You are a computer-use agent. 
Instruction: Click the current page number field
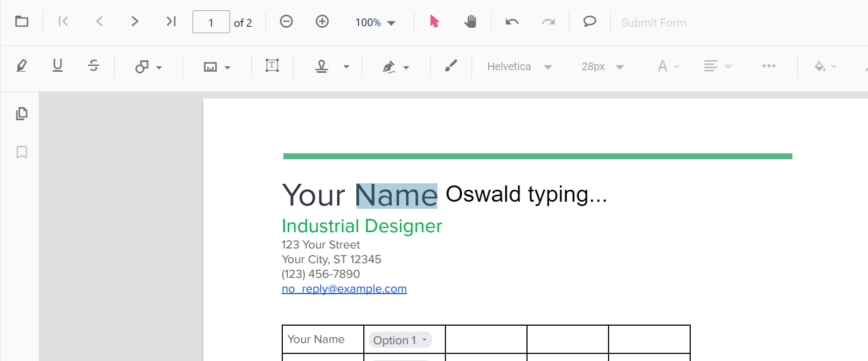(211, 22)
